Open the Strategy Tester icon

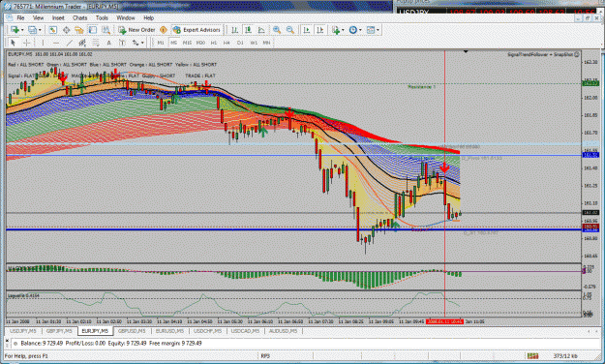[x=106, y=30]
